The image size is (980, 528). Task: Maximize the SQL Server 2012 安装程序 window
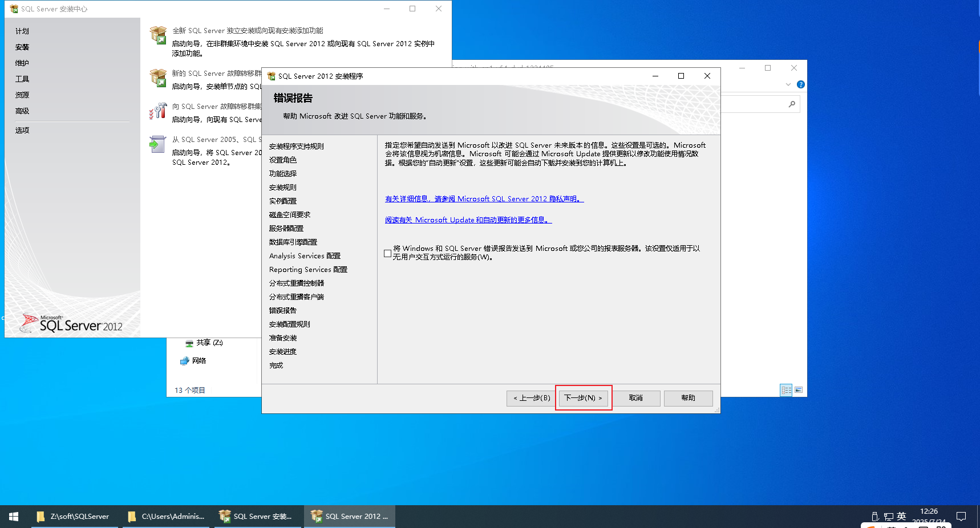681,76
